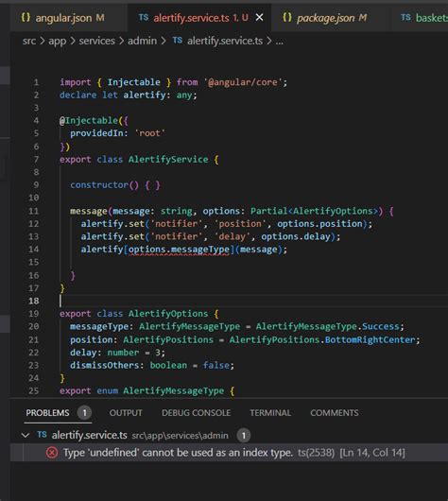Click line number 1 in the gutter
This screenshot has width=448, height=501.
pos(36,82)
